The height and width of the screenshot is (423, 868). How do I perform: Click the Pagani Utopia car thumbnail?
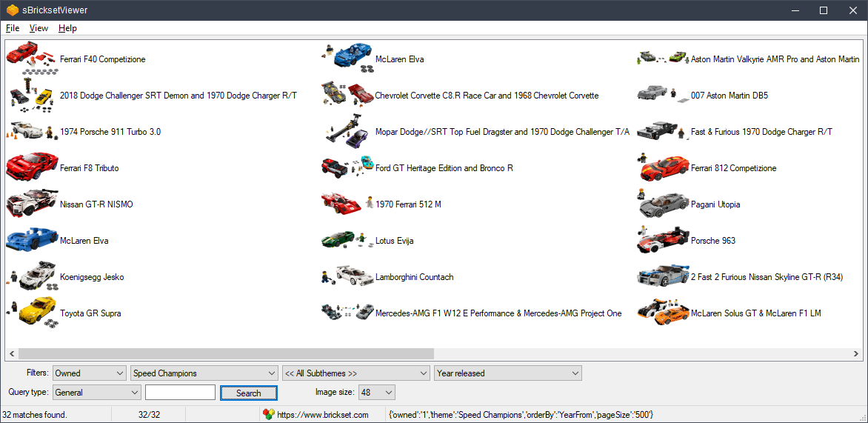click(662, 204)
